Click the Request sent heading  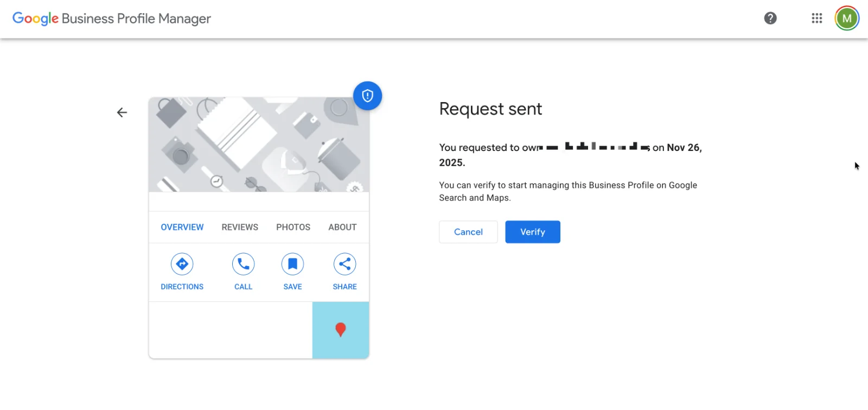coord(490,109)
